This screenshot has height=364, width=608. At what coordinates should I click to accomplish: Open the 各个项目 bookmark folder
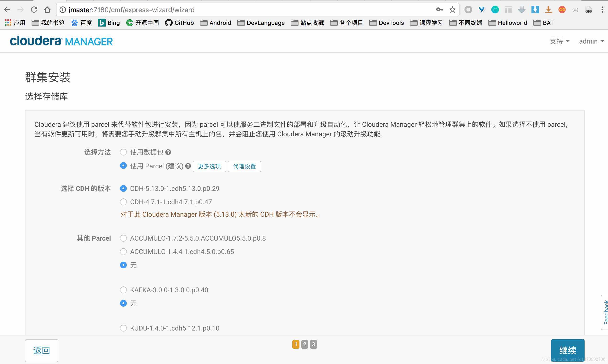(x=347, y=23)
